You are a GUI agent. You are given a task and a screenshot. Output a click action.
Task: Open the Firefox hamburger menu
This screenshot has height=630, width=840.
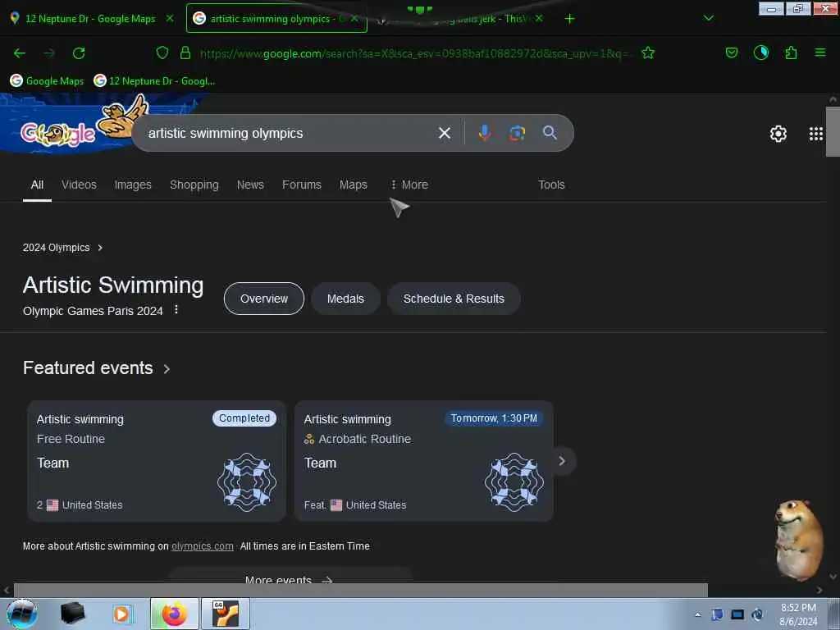point(820,52)
